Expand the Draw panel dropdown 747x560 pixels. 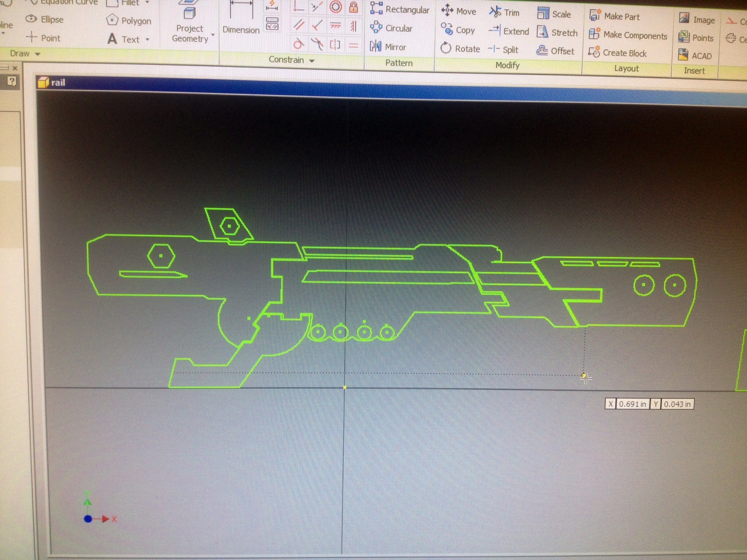tap(38, 54)
